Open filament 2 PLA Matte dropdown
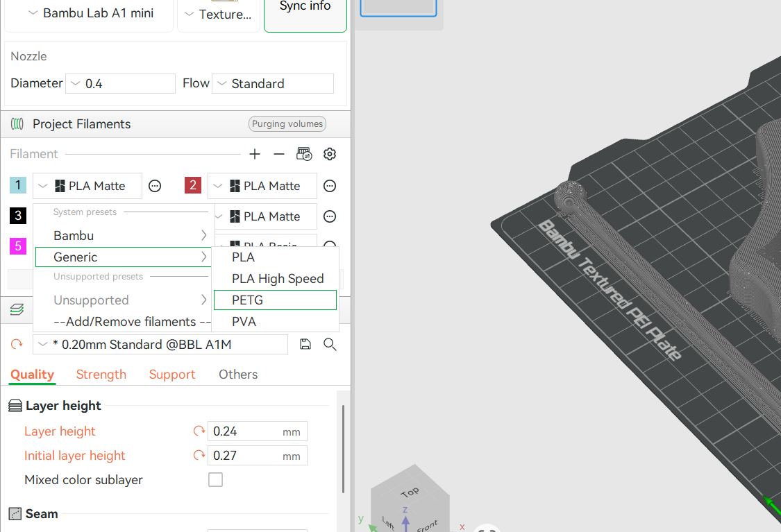781x532 pixels. pyautogui.click(x=262, y=186)
